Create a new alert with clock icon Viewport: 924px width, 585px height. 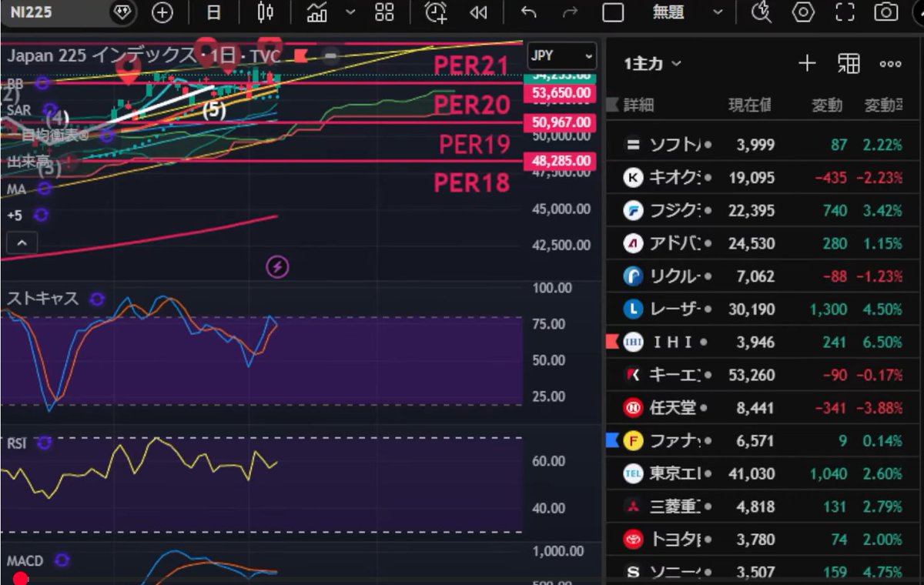pos(436,12)
